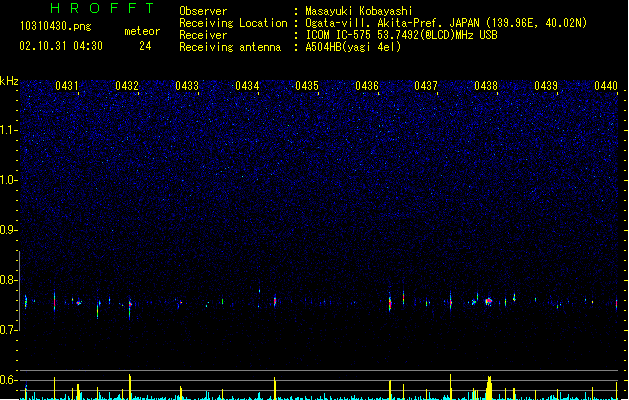This screenshot has height=400, width=629.
Task: Click the Observer label
Action: [x=203, y=11]
